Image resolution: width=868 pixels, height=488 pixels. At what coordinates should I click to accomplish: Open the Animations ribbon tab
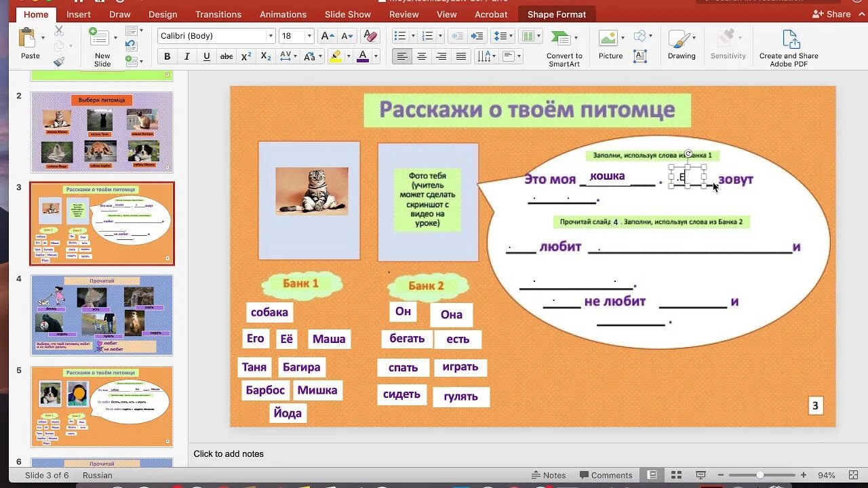coord(283,14)
